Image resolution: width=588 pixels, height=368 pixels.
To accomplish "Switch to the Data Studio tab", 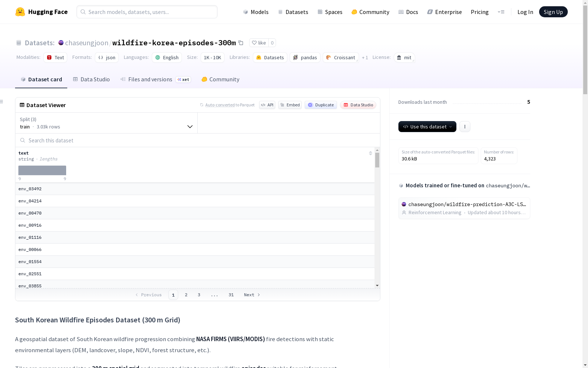I will tap(92, 79).
